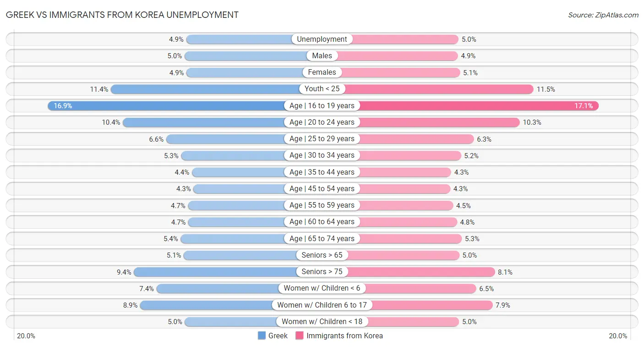Click the Greek 10.4% bar for ages 20 to 24
Viewport: 644px width, 347px height.
(204, 122)
